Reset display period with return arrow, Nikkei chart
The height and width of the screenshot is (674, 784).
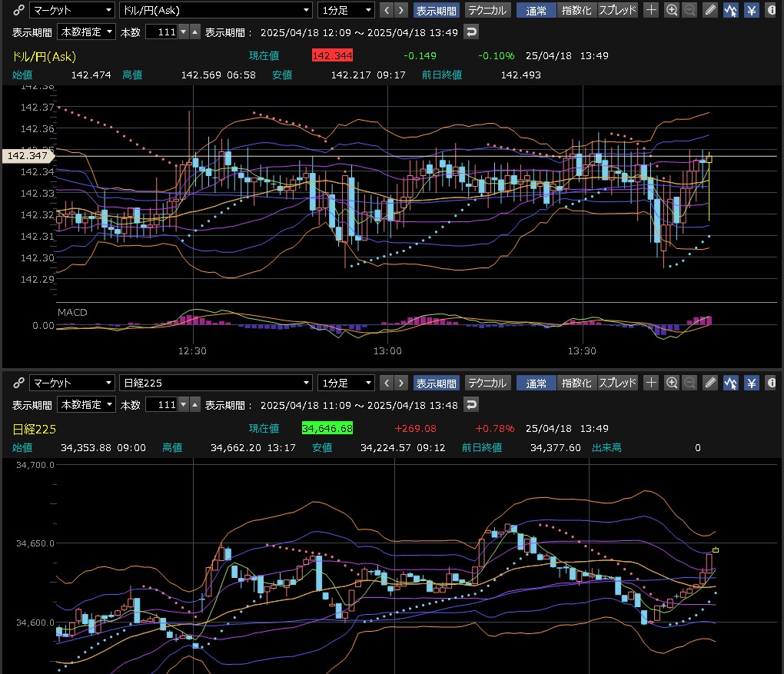pos(471,404)
